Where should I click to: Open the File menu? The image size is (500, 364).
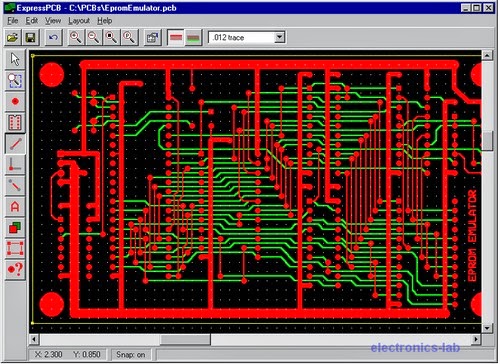click(13, 21)
